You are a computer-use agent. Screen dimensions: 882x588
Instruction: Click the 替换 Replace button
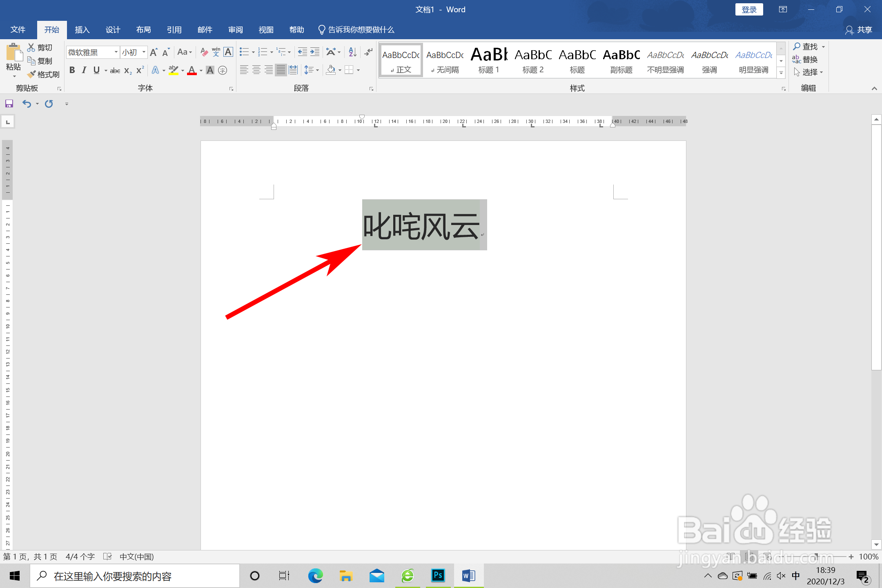(805, 60)
